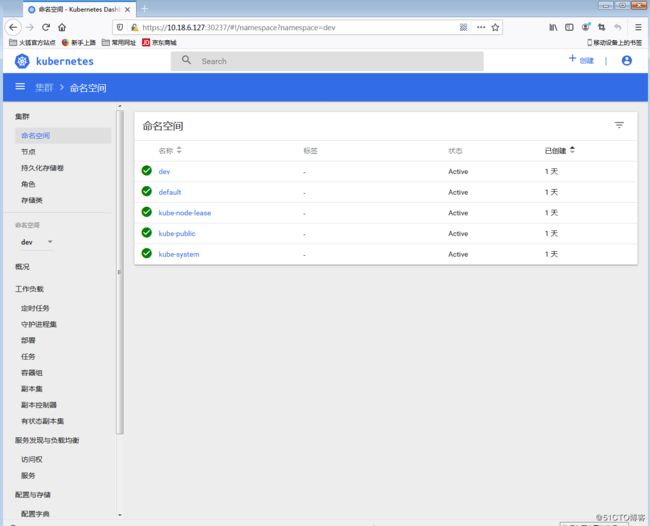Open the kube-system namespace link
The width and height of the screenshot is (650, 526).
click(x=179, y=255)
